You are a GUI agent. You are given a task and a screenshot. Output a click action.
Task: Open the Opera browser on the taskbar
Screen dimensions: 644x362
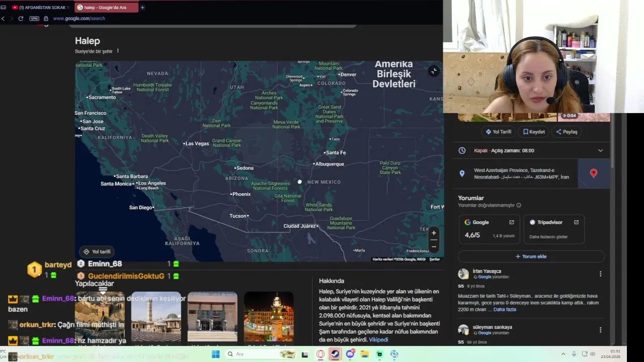320,354
